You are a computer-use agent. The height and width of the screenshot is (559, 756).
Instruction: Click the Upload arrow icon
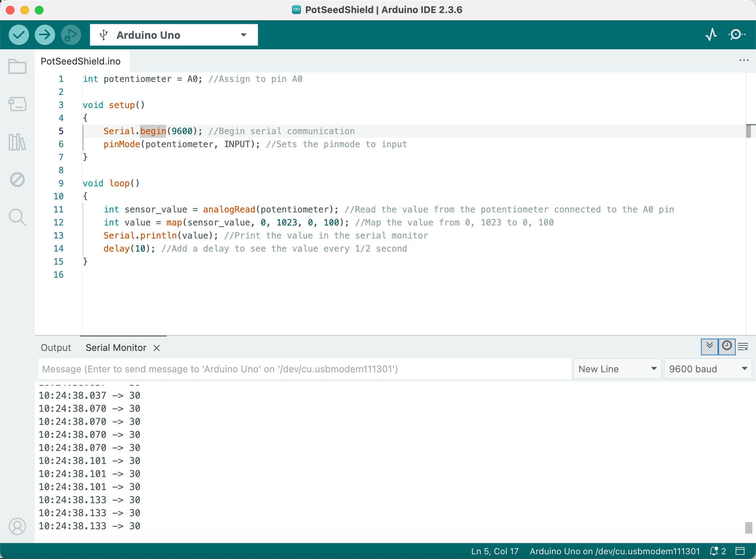pos(45,34)
